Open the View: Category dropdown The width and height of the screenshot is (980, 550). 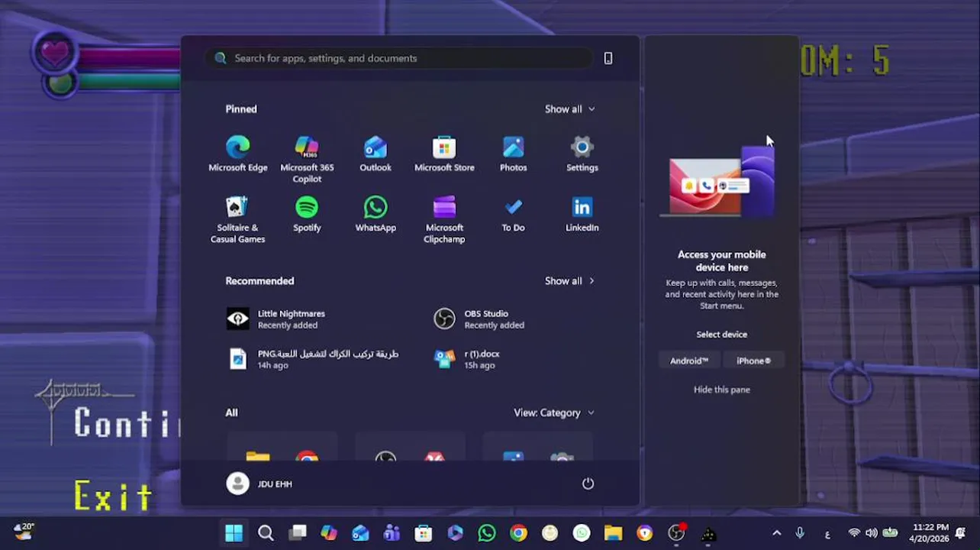pos(554,412)
